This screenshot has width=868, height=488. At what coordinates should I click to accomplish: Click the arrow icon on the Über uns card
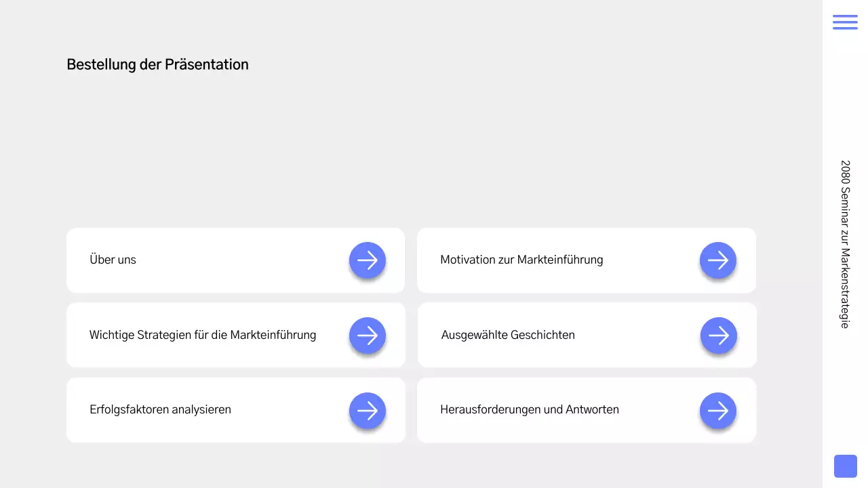click(x=367, y=260)
